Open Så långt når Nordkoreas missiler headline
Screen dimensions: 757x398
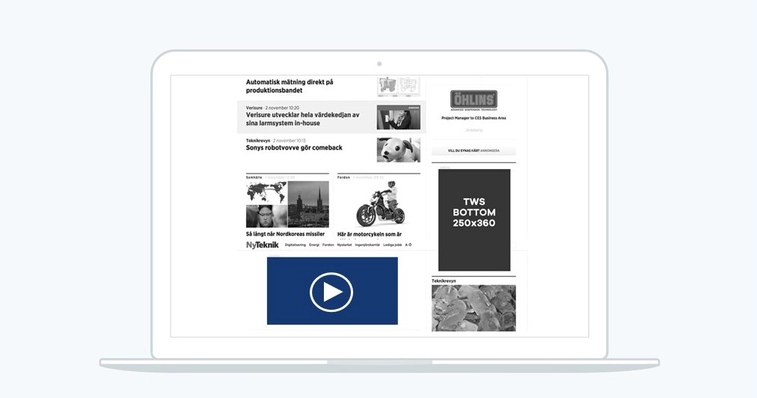285,234
